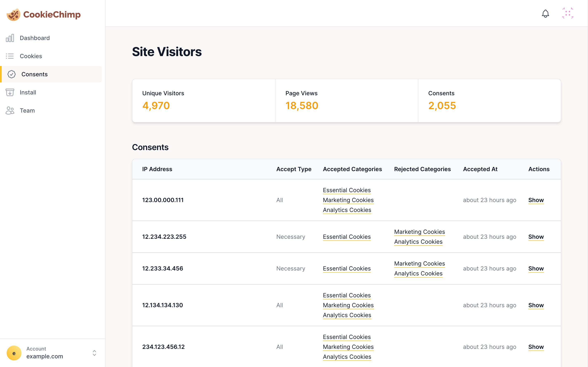Click rejected Marketing Cookies for 12.234.223.255
Screen dimensions: 588x367
coord(420,232)
